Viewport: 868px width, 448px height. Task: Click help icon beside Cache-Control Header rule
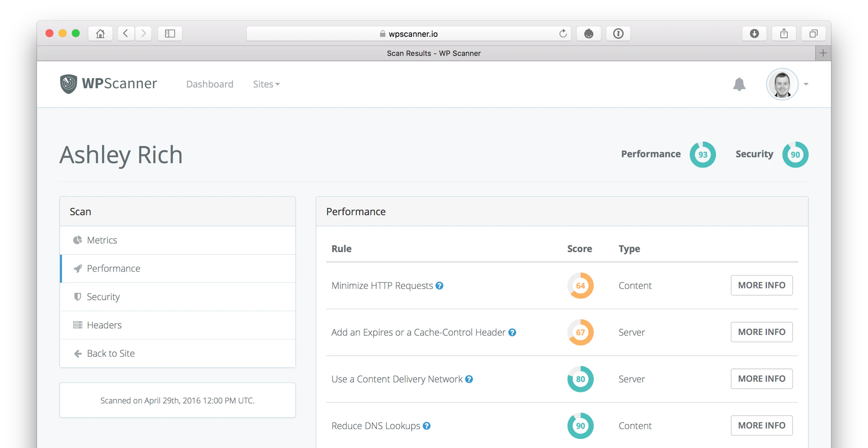(x=512, y=333)
